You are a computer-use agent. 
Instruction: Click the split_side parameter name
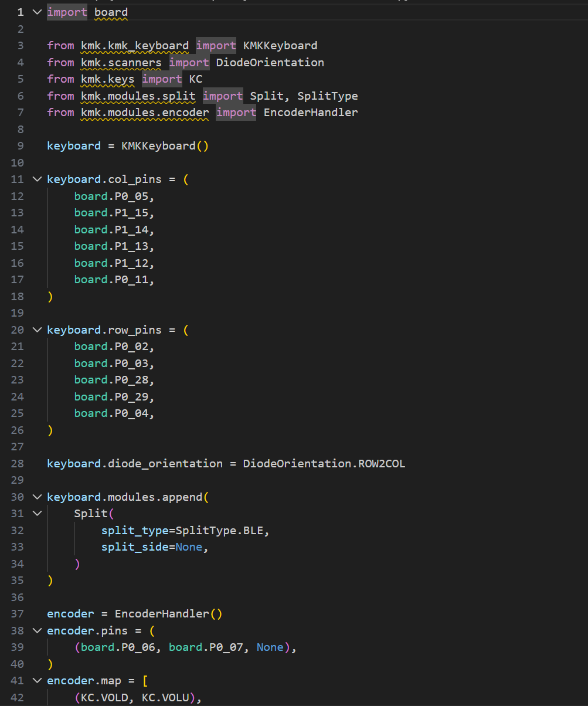(135, 547)
